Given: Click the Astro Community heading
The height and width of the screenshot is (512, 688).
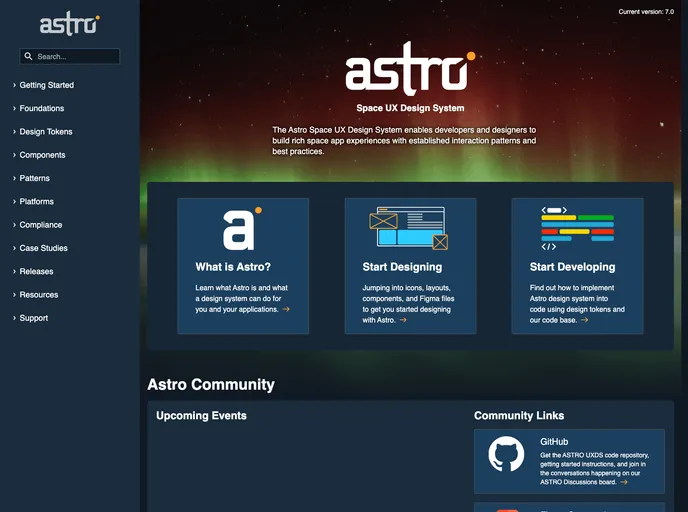Looking at the screenshot, I should pos(211,384).
